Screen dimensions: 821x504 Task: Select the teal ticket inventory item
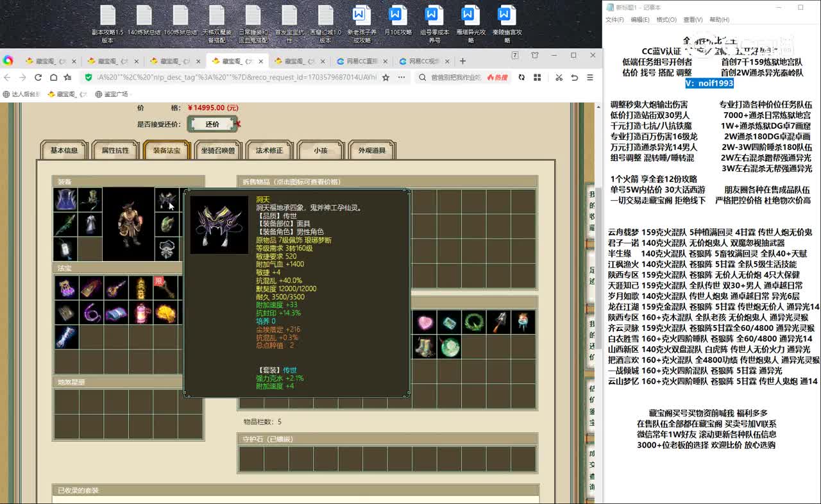(x=448, y=322)
